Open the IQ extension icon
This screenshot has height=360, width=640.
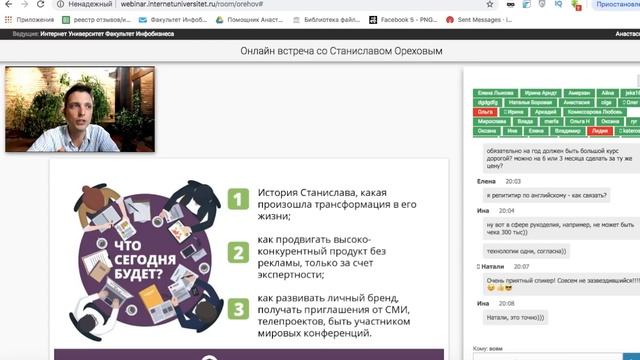(x=558, y=4)
